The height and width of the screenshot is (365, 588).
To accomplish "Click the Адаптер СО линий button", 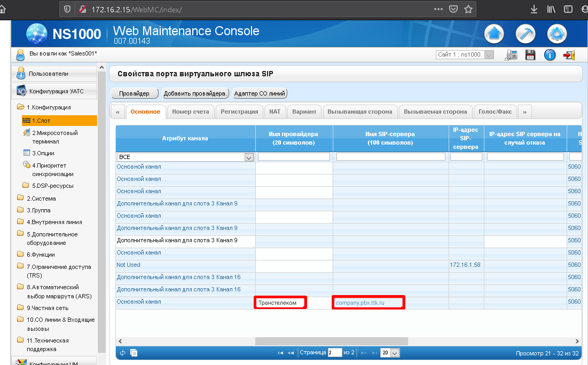I will coord(260,93).
